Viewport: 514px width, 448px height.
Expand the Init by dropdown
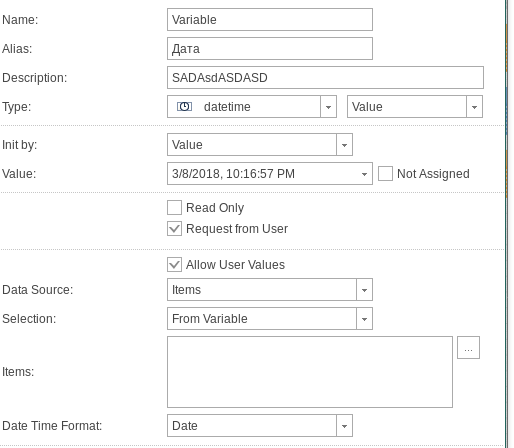344,145
